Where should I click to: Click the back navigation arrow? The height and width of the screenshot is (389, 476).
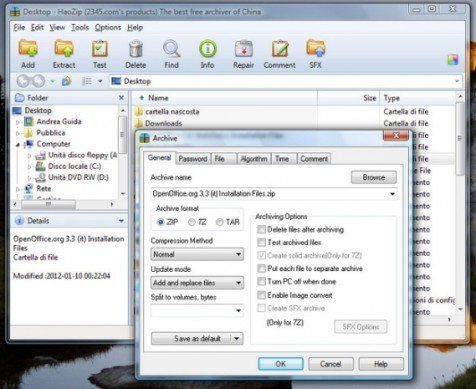[23, 81]
